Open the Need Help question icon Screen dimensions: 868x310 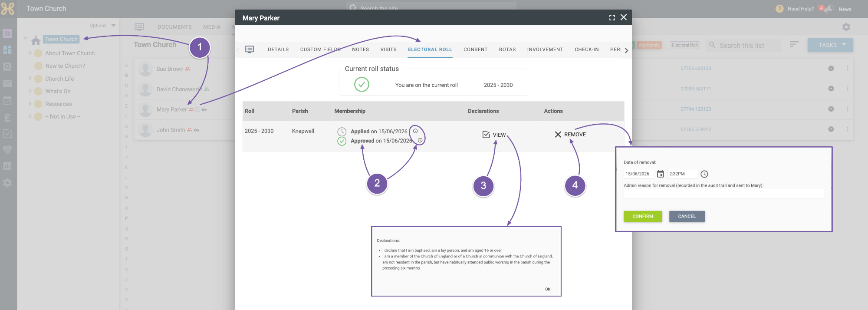pyautogui.click(x=779, y=9)
